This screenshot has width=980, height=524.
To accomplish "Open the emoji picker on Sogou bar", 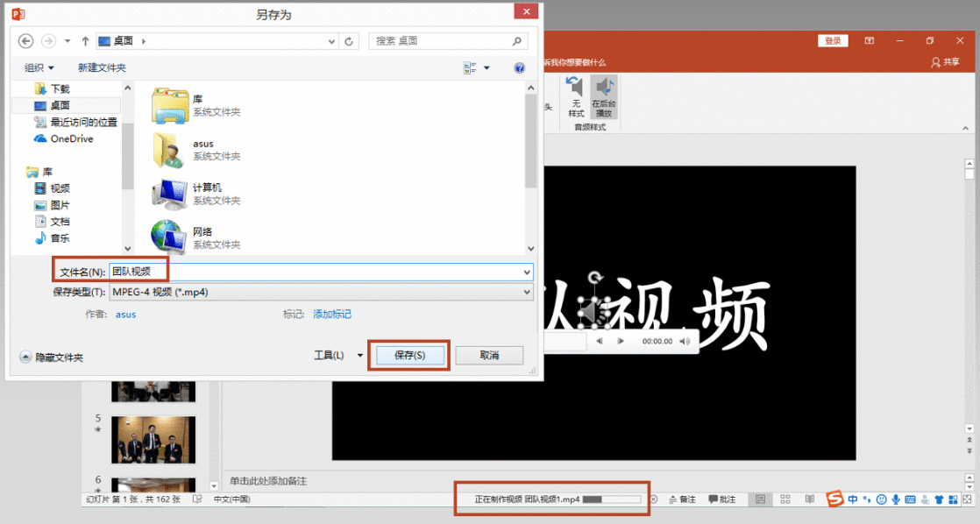I will 880,499.
